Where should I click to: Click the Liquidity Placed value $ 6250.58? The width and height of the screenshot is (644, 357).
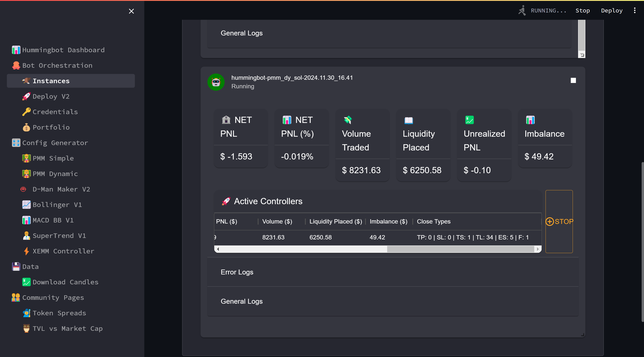(x=422, y=170)
